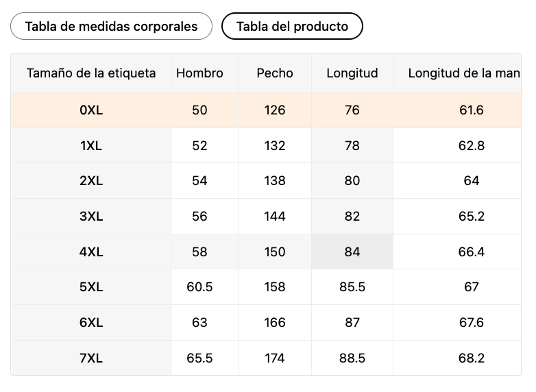Click the 65.2 sleeve value for 3XL
The height and width of the screenshot is (392, 536).
point(472,217)
